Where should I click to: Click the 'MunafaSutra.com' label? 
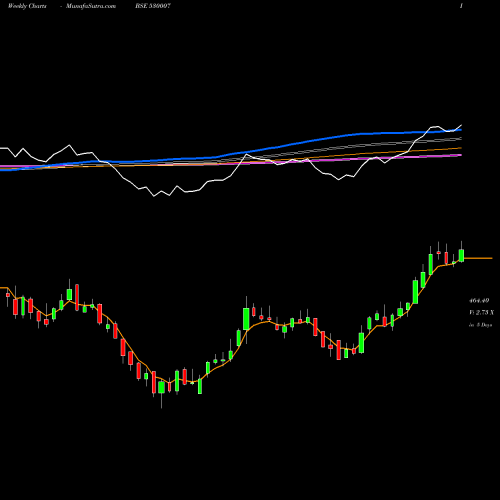[91, 6]
